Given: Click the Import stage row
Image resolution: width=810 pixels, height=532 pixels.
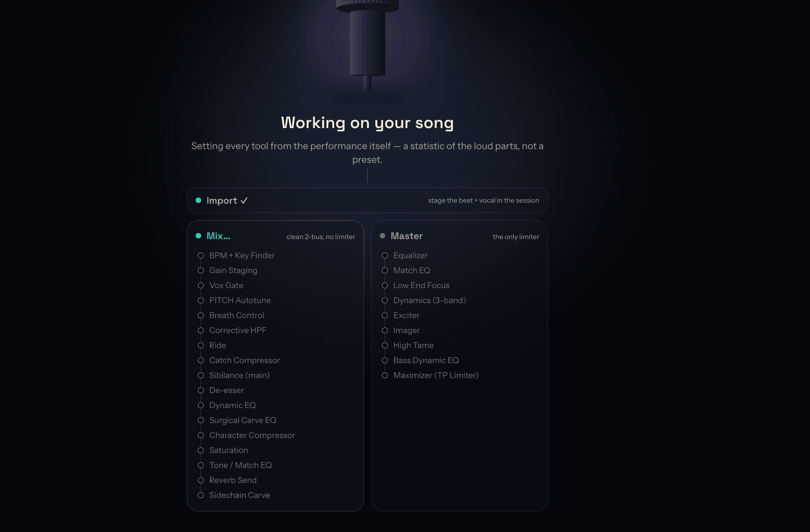Looking at the screenshot, I should click(367, 200).
